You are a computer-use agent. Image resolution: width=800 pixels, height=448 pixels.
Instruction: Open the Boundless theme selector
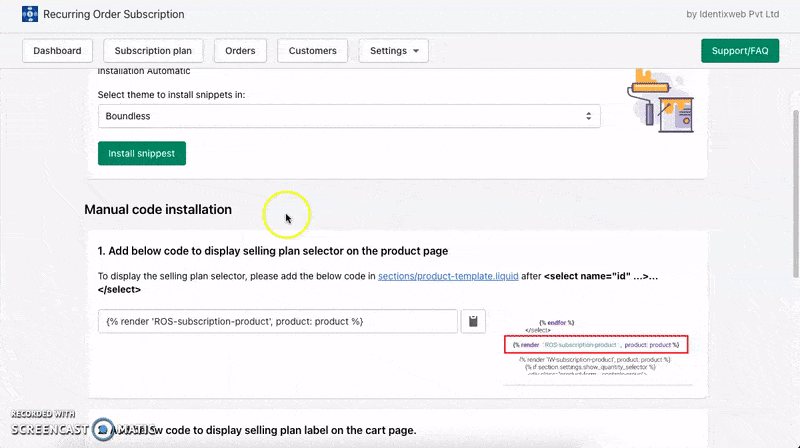coord(349,116)
